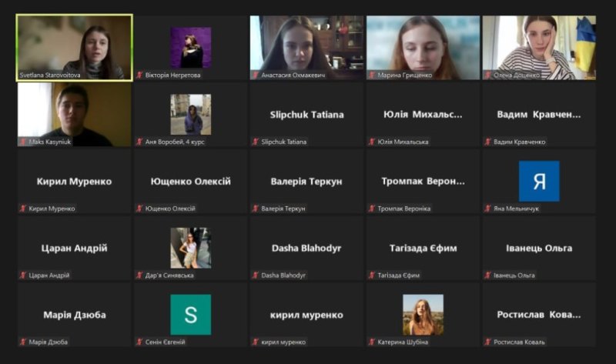Click muted mic icon beside Dasha Blahodyr label
The width and height of the screenshot is (616, 364).
pyautogui.click(x=256, y=276)
